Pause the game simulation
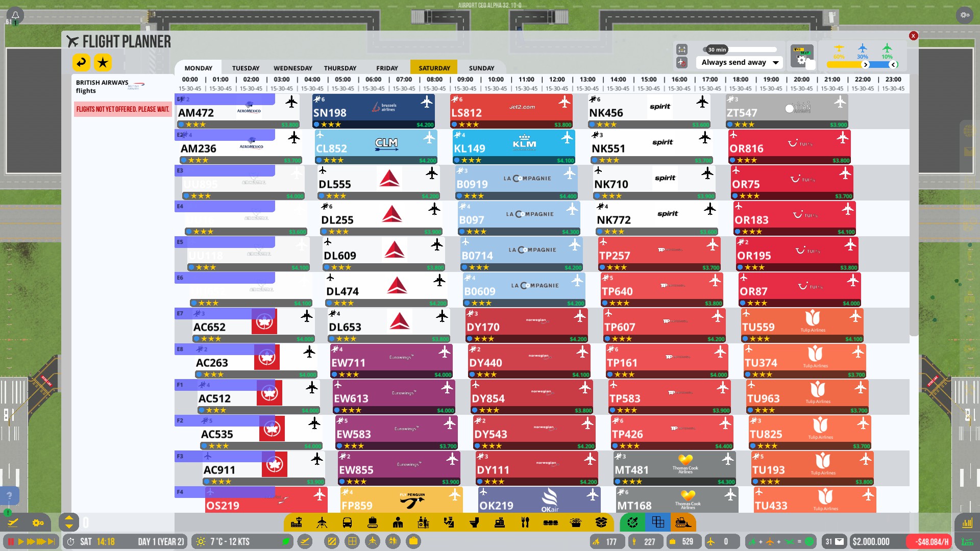The width and height of the screenshot is (980, 551). (11, 542)
